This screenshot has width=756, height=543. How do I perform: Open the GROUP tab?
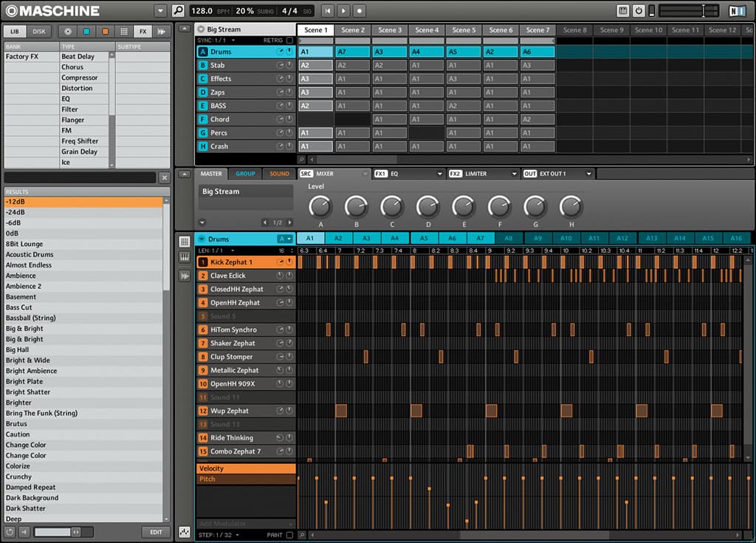(245, 174)
